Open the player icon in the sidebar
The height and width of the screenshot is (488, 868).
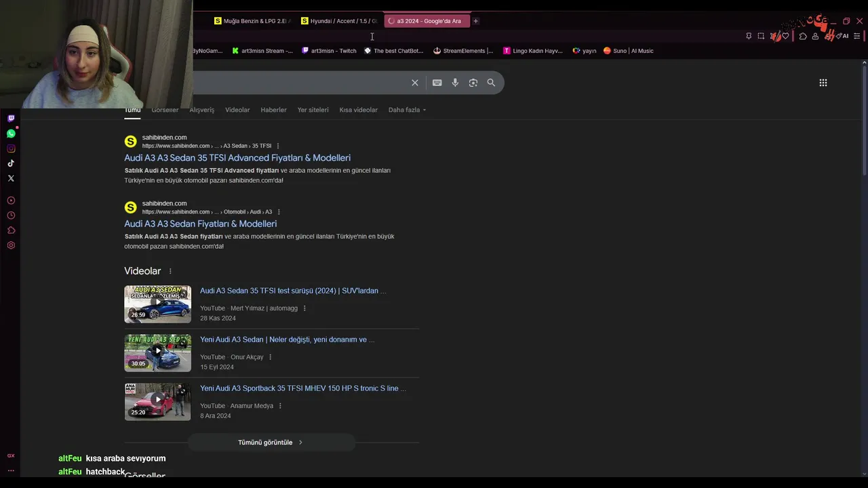pos(11,201)
